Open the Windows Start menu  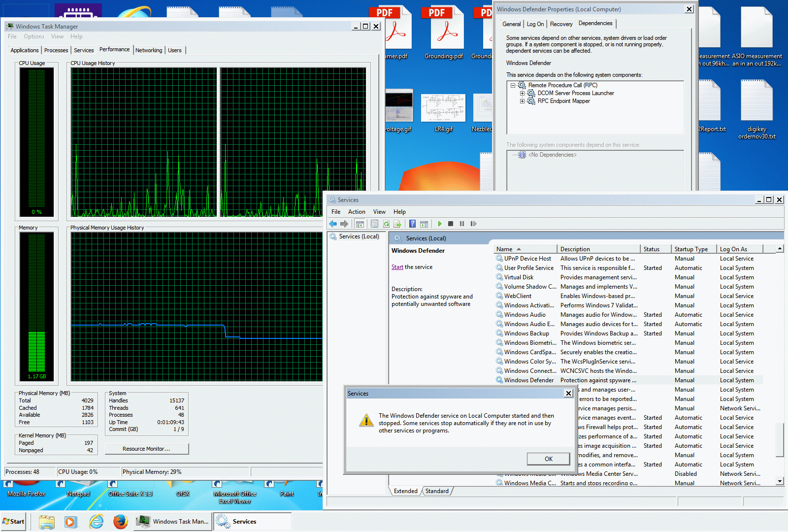(x=14, y=522)
